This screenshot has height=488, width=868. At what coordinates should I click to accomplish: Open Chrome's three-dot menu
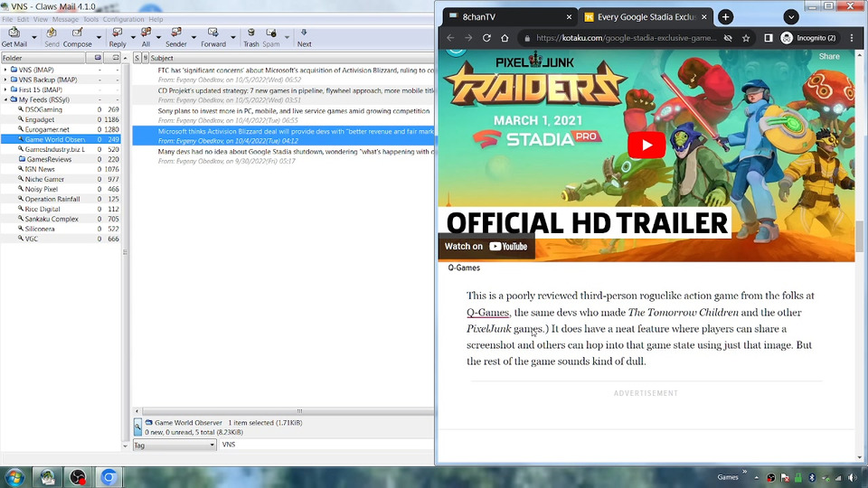852,38
